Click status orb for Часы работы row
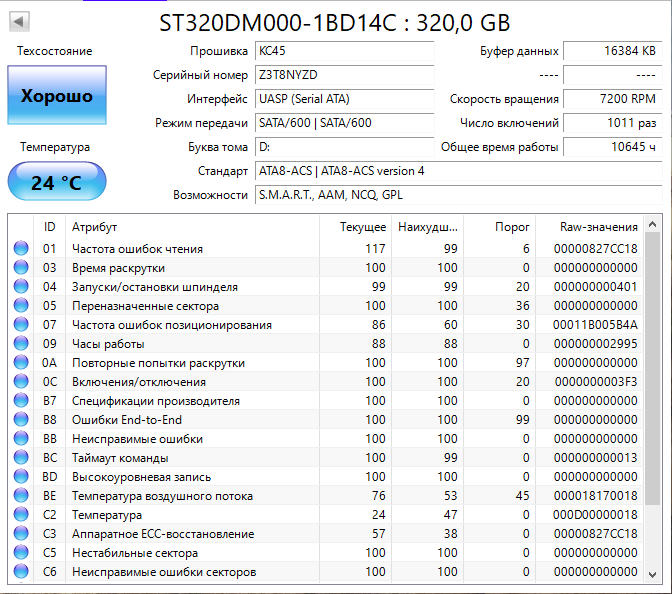 coord(21,343)
